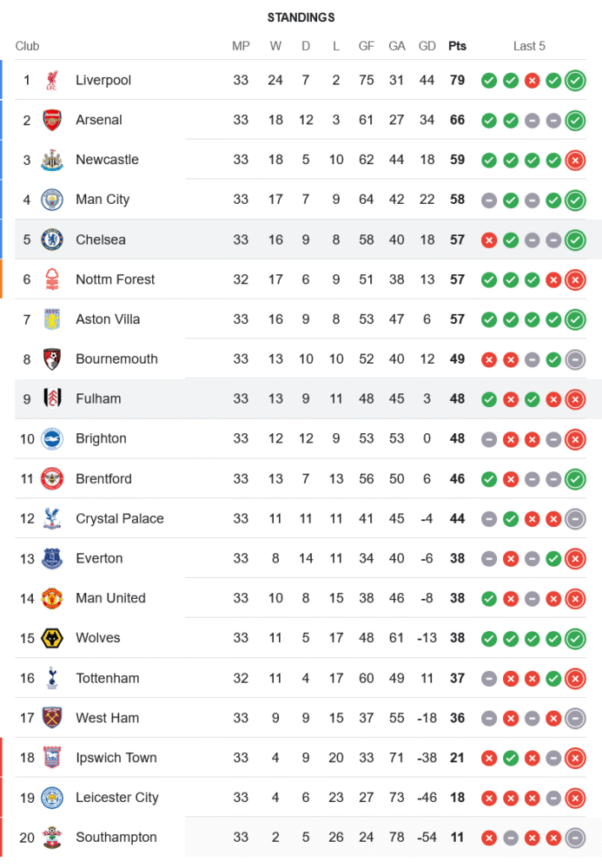Click Liverpool's latest win result indicator
The height and width of the screenshot is (868, 602).
point(574,81)
